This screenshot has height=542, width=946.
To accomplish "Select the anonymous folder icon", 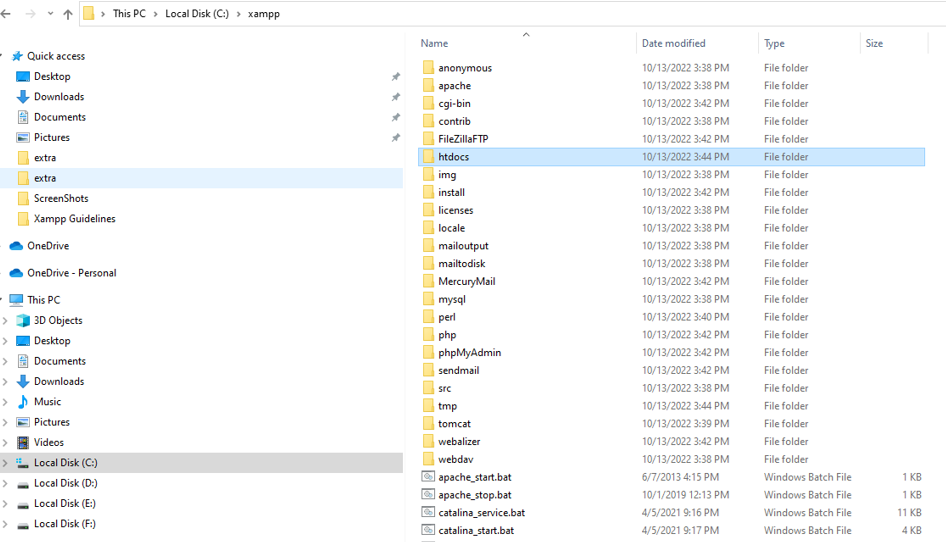I will point(428,68).
